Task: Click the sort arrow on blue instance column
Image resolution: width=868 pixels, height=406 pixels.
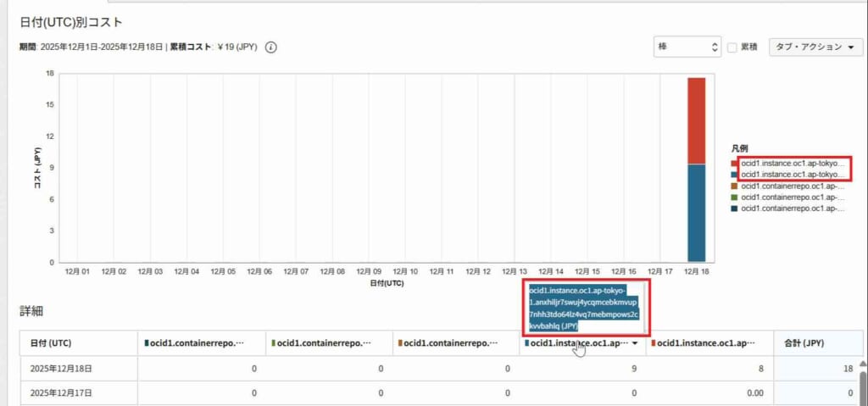Action: pyautogui.click(x=636, y=343)
